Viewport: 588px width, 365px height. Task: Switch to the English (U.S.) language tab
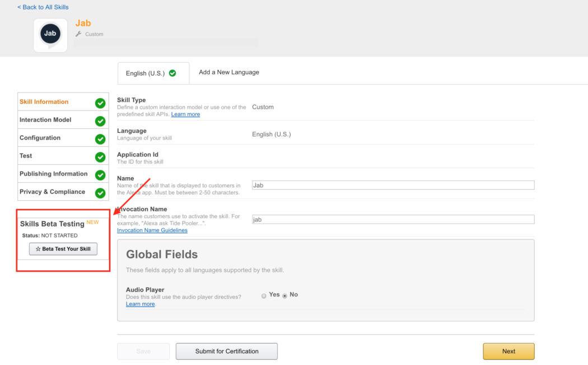tap(153, 73)
